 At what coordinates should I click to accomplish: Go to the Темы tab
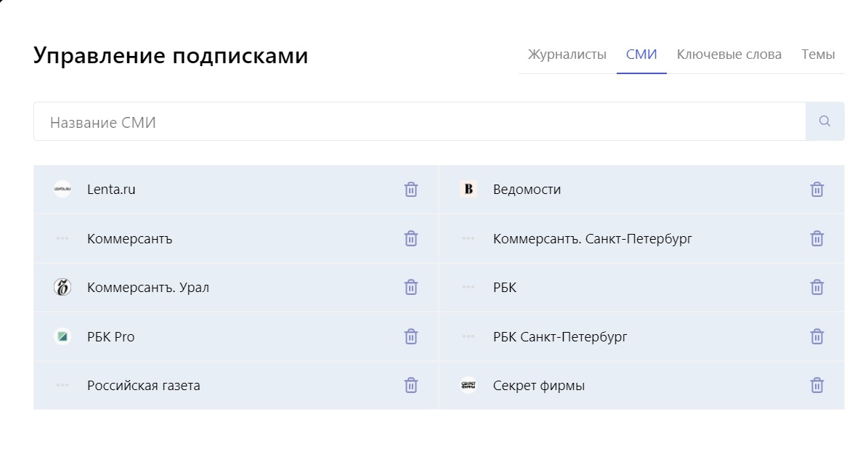(x=818, y=54)
